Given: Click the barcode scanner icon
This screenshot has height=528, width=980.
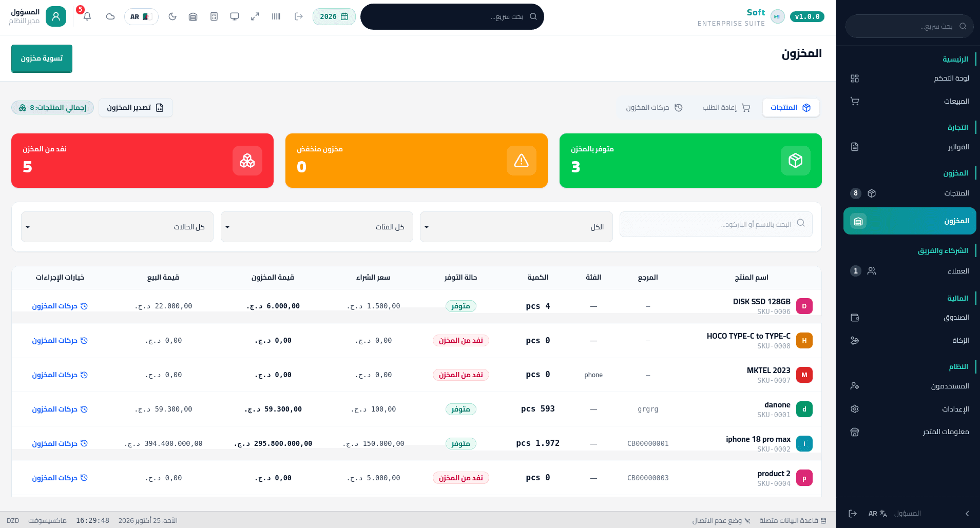Looking at the screenshot, I should pyautogui.click(x=276, y=16).
